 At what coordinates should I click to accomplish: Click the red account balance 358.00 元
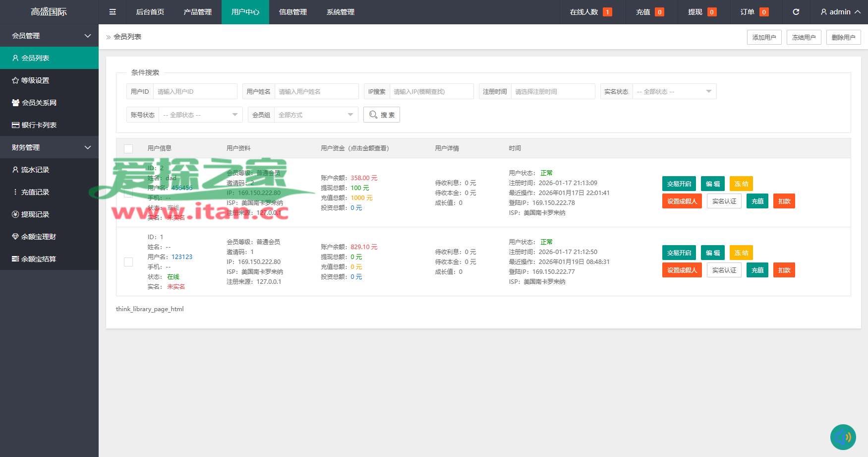364,178
